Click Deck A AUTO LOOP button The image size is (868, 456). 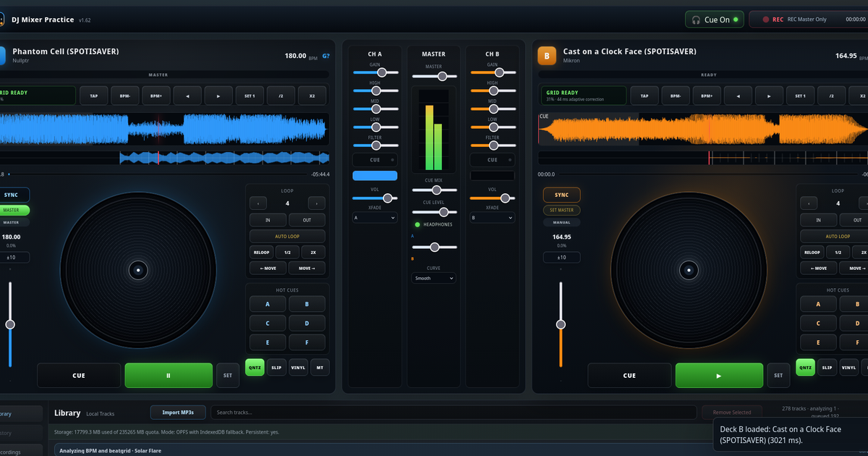coord(287,236)
